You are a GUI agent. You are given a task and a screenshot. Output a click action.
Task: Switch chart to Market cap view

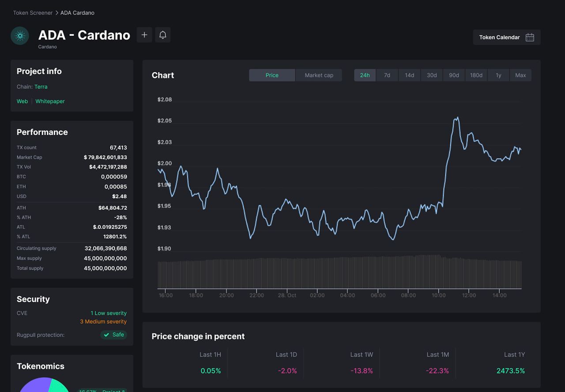pos(319,75)
